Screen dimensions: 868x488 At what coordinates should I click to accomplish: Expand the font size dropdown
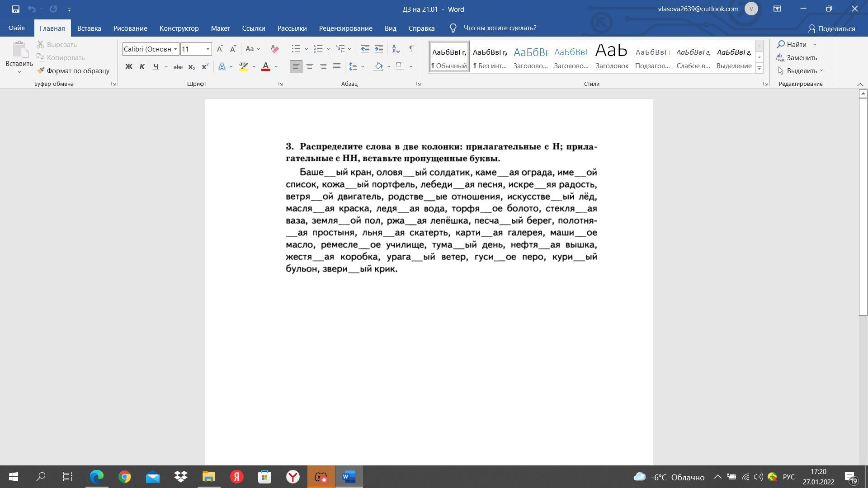point(208,49)
